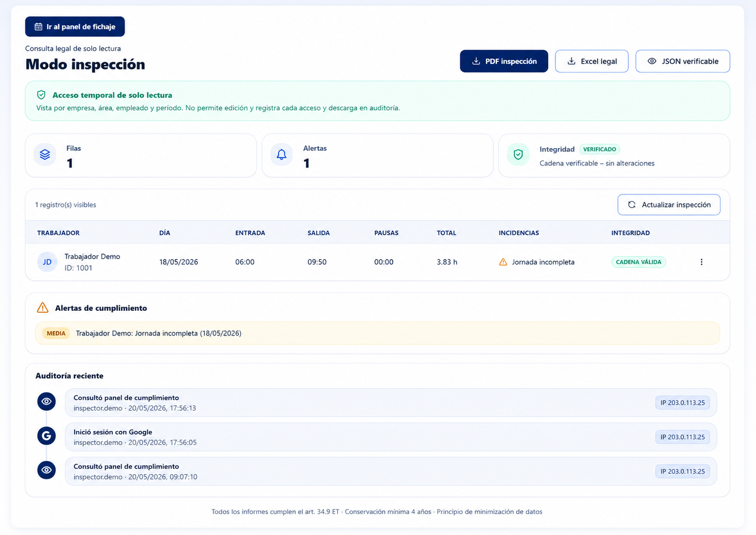Click the TOTAL column header
The height and width of the screenshot is (535, 756).
coord(447,233)
